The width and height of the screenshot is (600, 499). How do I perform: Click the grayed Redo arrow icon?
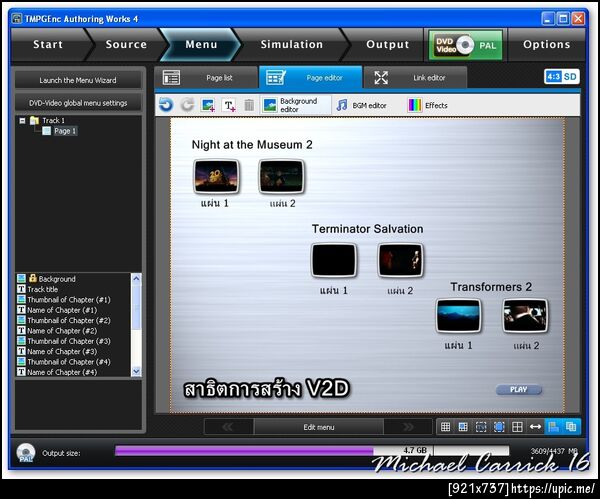(x=187, y=105)
